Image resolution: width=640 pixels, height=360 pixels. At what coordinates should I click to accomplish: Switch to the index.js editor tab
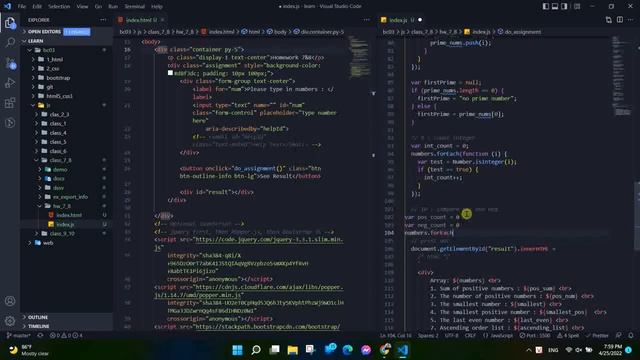(x=398, y=20)
